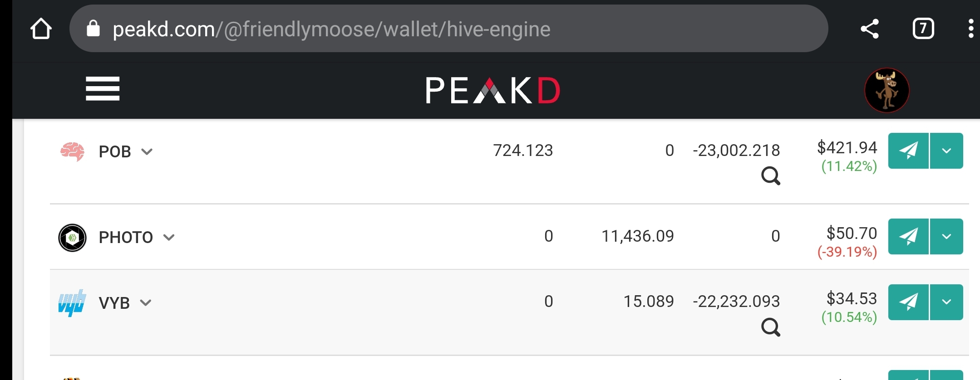This screenshot has height=380, width=980.
Task: Open the PeakD hamburger menu
Action: [103, 88]
